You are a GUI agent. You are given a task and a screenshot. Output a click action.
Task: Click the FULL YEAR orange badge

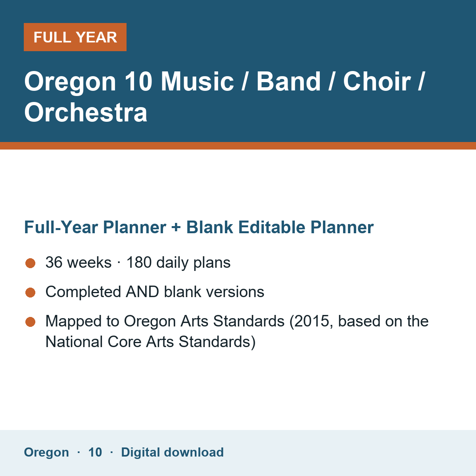pyautogui.click(x=75, y=37)
